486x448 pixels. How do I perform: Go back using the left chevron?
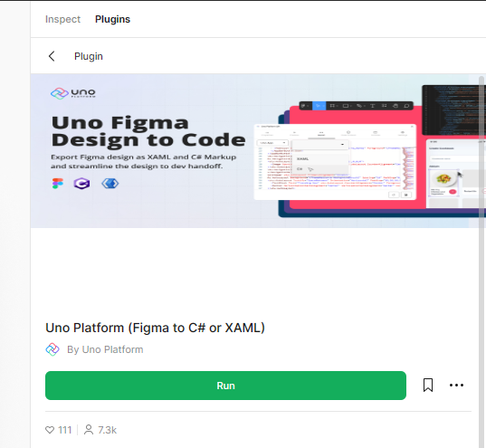[x=52, y=56]
